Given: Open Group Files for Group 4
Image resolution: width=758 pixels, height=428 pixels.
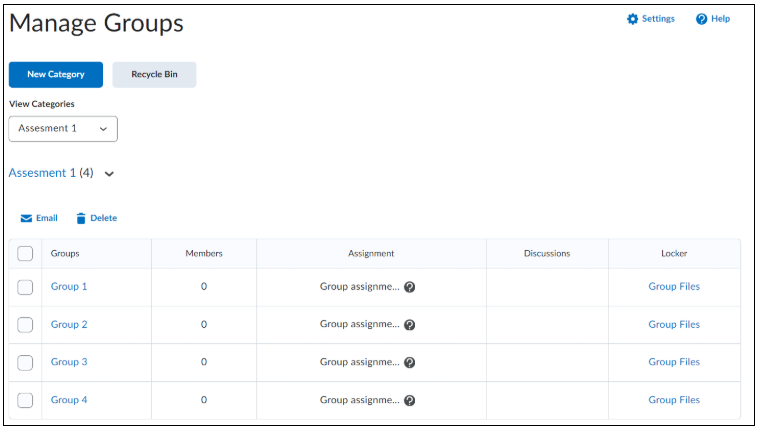Looking at the screenshot, I should pos(674,400).
